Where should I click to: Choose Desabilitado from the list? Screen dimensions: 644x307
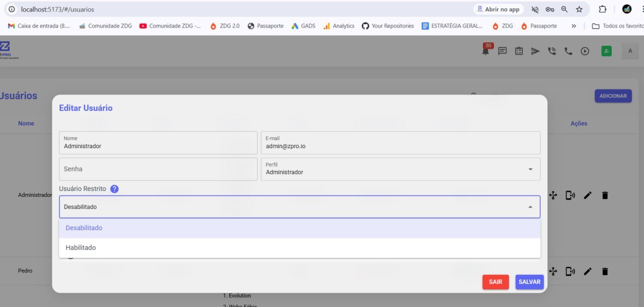[84, 228]
